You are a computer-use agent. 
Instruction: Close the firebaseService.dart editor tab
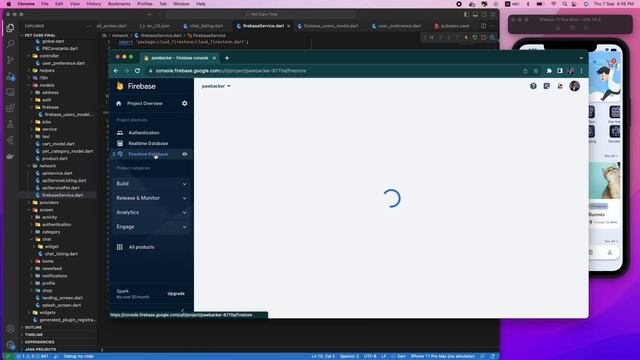(289, 26)
